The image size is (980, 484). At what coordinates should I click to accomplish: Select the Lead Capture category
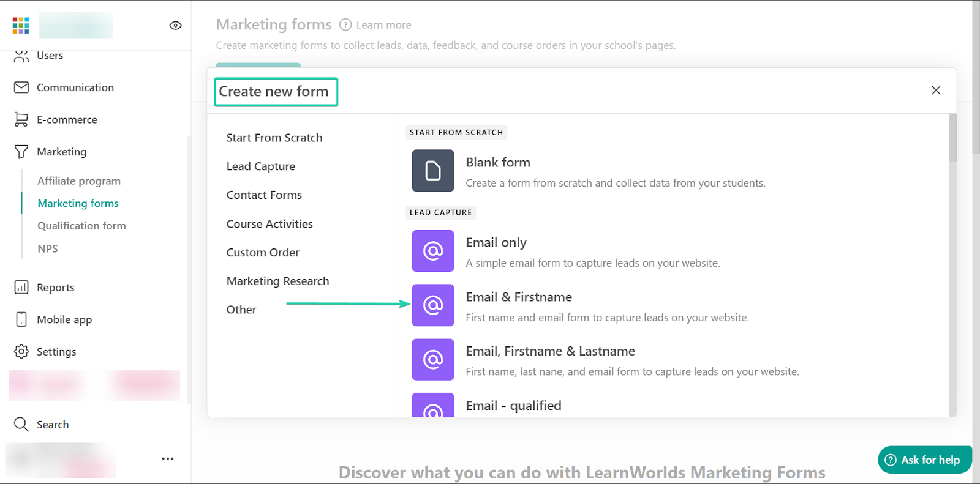[x=261, y=166]
